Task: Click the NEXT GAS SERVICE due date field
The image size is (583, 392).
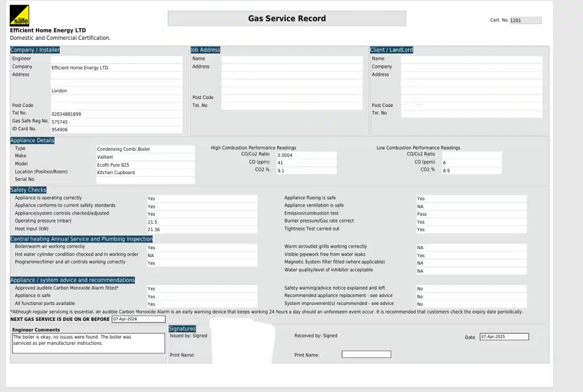Action: [137, 319]
